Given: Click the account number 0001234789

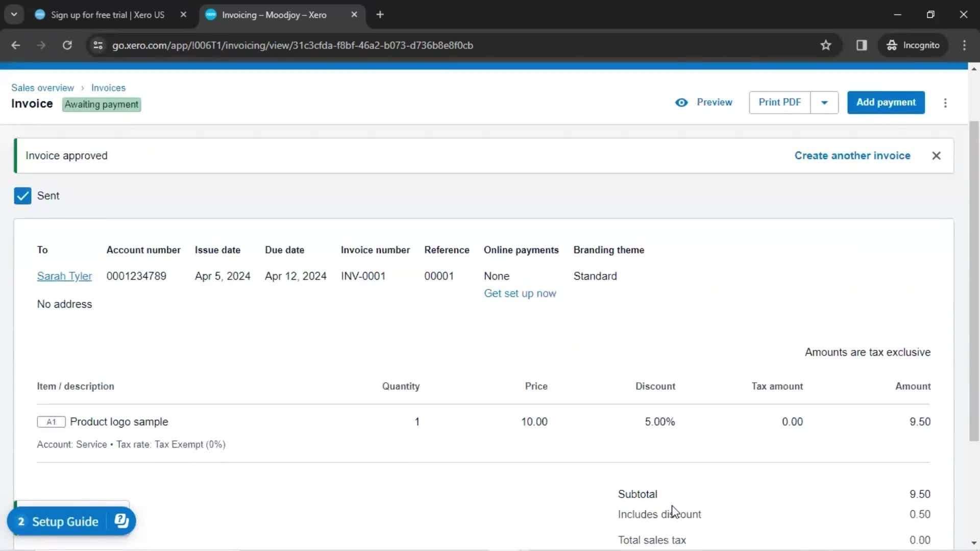Looking at the screenshot, I should tap(136, 276).
